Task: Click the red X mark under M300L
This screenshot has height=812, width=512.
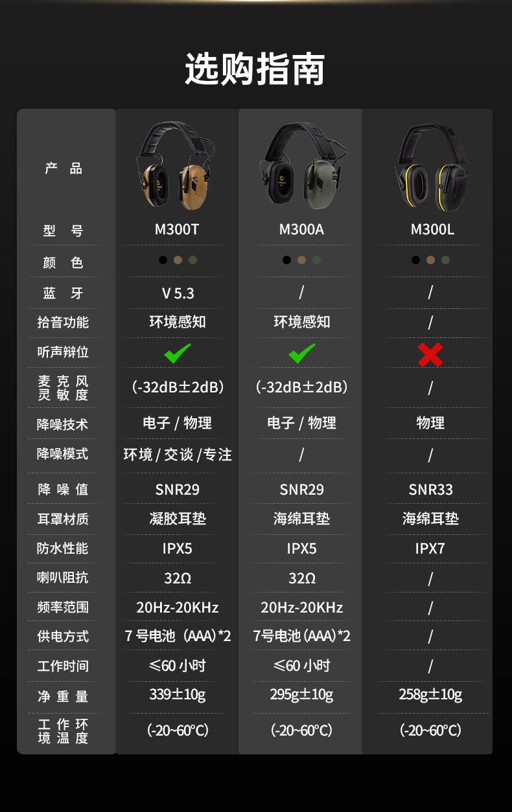Action: 430,354
